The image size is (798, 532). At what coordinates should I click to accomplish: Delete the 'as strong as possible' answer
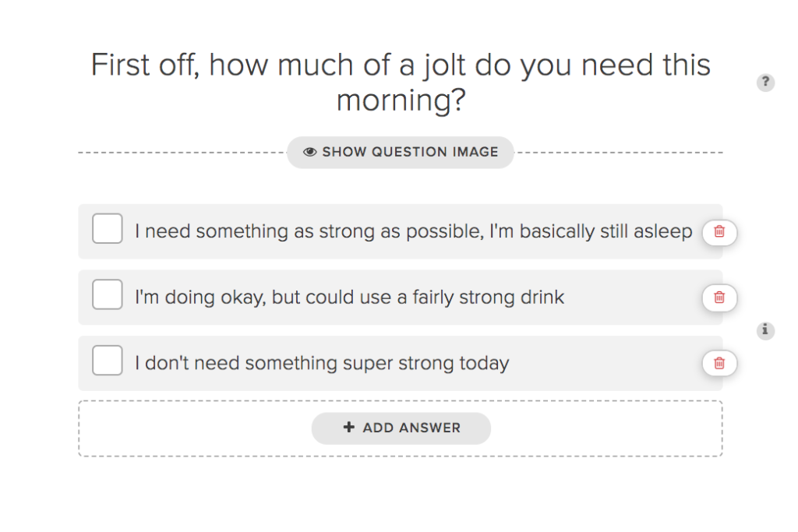719,232
